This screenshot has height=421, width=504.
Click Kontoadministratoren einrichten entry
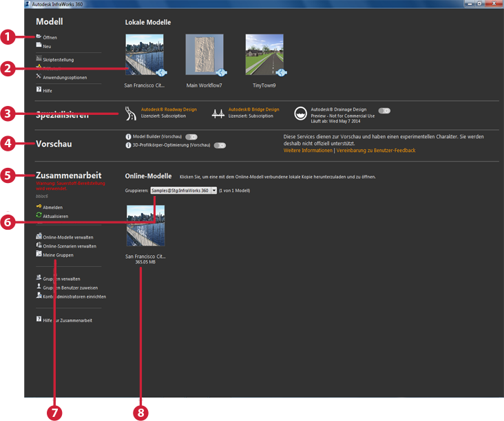click(x=74, y=296)
